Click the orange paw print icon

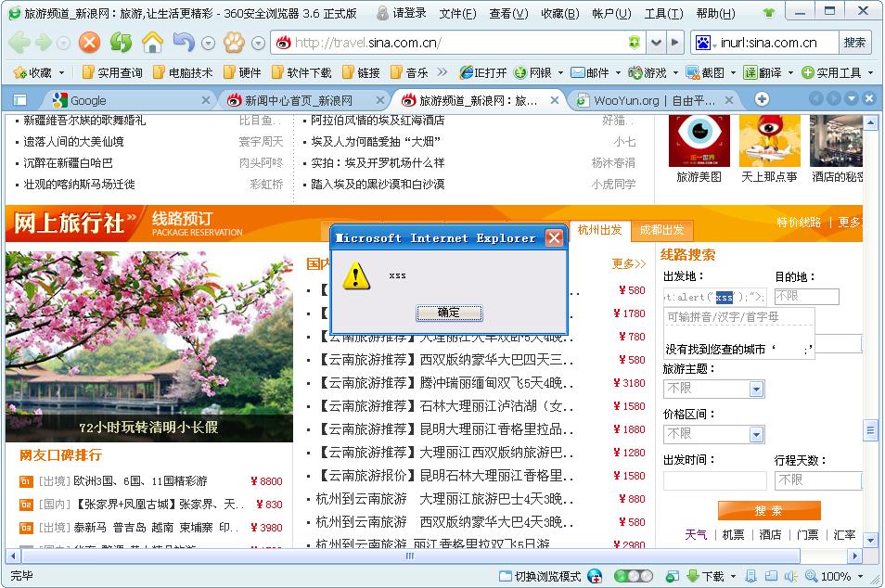[x=234, y=43]
